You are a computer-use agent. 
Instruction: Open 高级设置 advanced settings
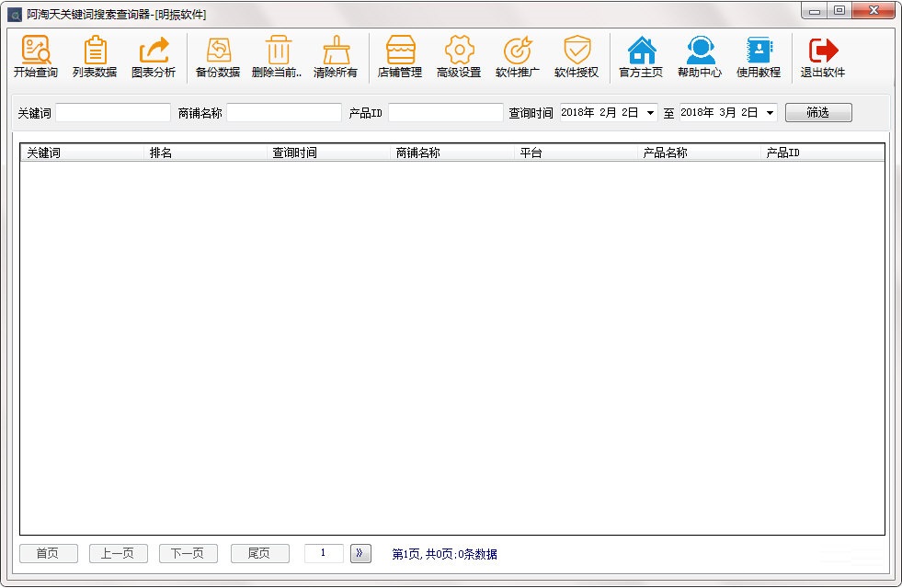pos(459,57)
